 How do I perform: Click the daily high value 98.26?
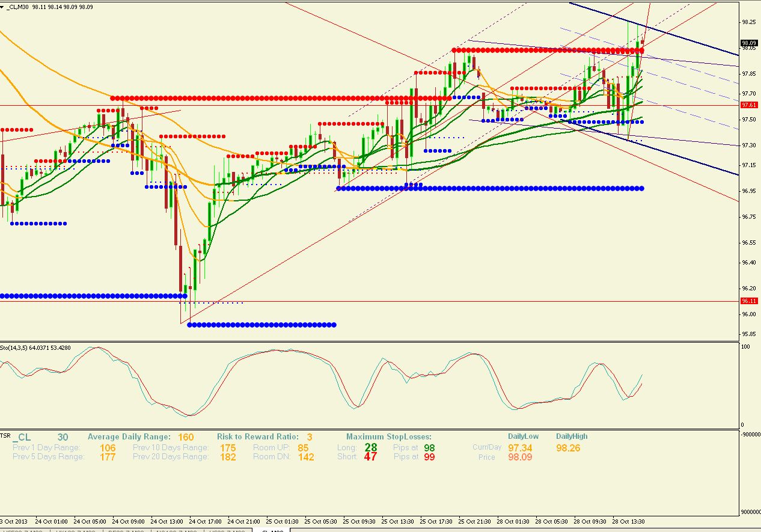coord(568,448)
